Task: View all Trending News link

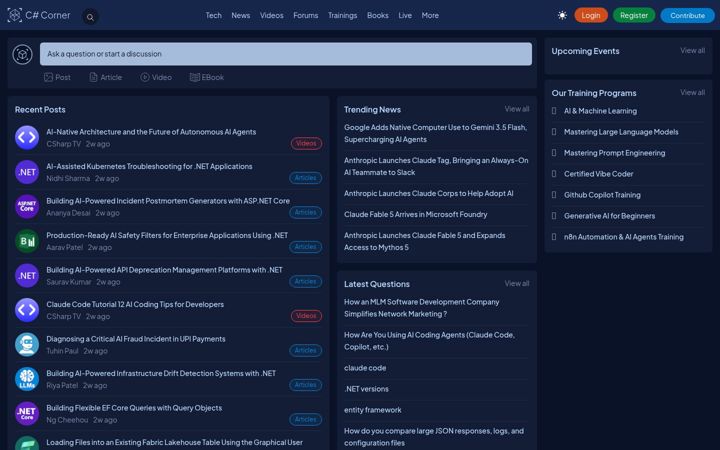Action: coord(517,109)
